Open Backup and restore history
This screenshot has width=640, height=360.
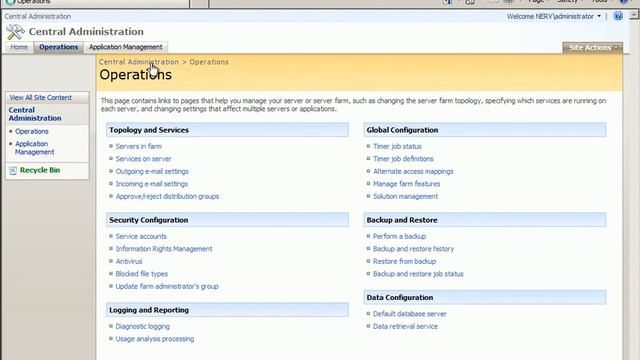pos(413,249)
